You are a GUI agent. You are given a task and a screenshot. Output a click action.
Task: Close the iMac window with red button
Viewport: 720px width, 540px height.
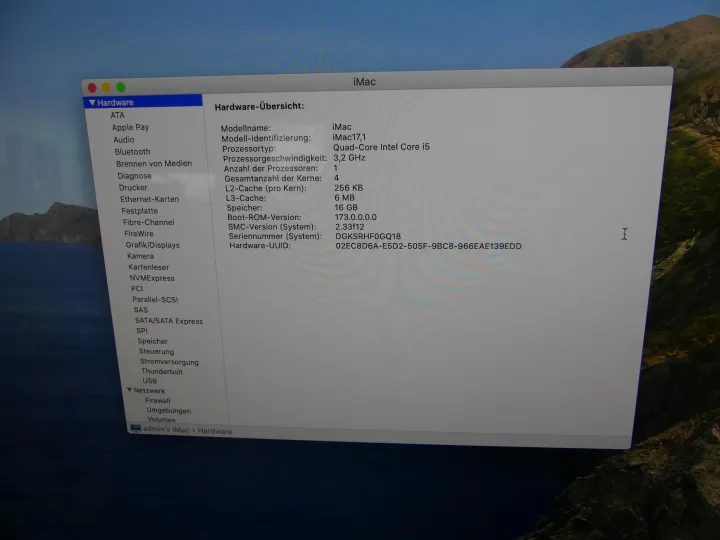click(x=92, y=88)
